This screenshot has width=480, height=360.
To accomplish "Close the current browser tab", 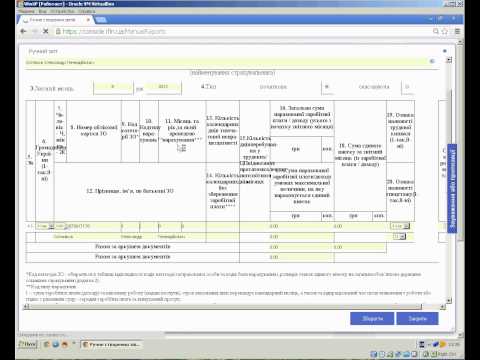I will (88, 20).
